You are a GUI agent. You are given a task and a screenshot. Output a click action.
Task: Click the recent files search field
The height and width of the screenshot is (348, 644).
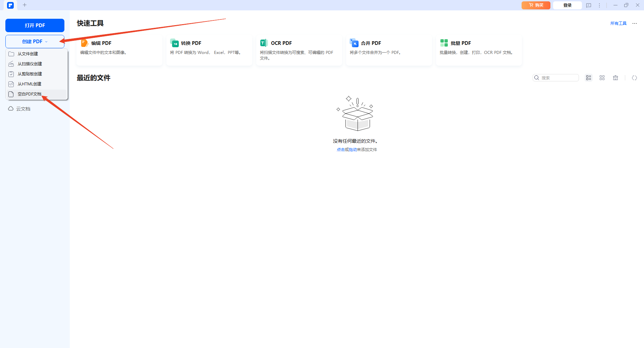(x=558, y=78)
